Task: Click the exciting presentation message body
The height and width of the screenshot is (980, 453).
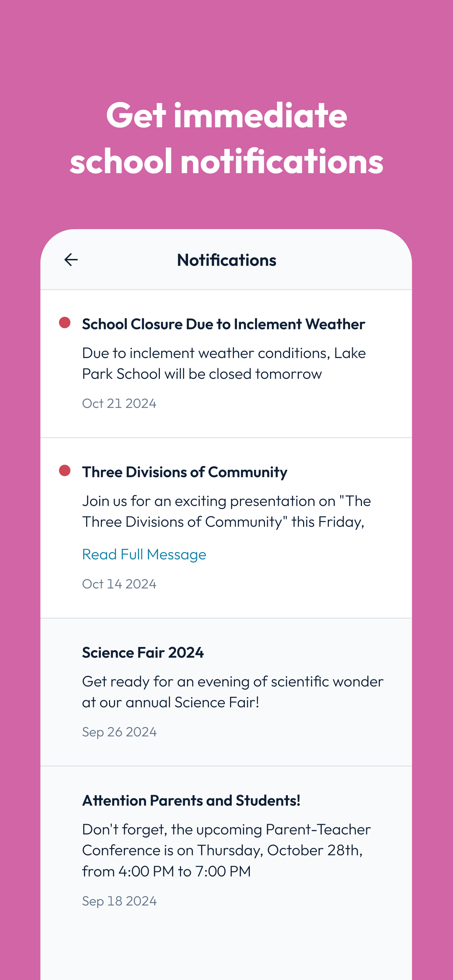Action: pyautogui.click(x=226, y=511)
